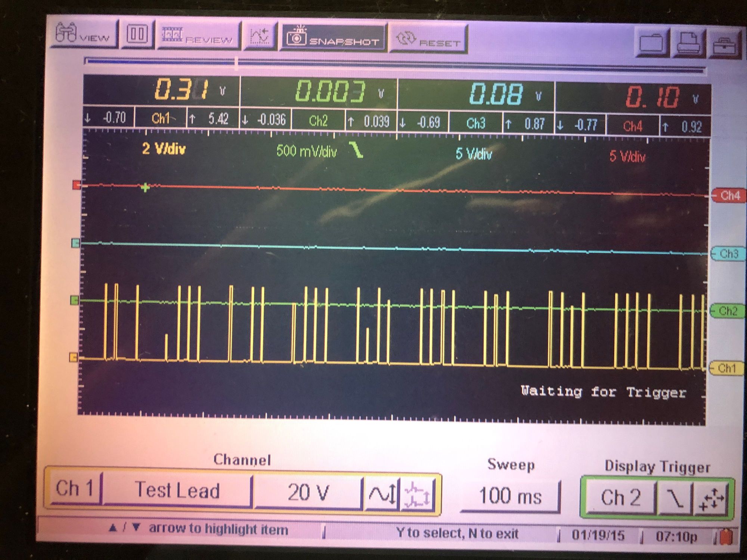Image resolution: width=747 pixels, height=560 pixels.
Task: Open the toolbox icon
Action: (x=724, y=46)
